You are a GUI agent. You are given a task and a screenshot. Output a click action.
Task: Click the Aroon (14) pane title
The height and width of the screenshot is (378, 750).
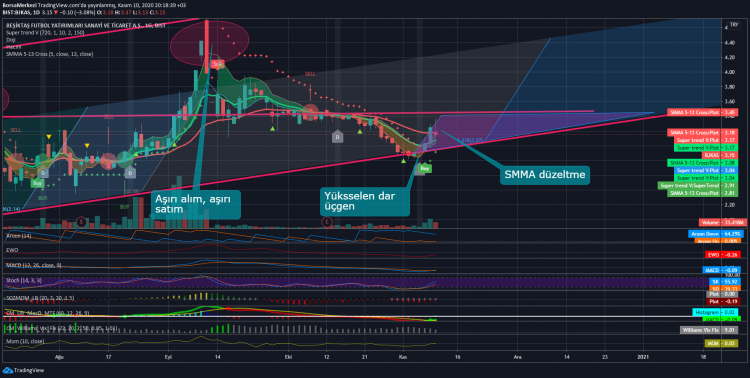tap(19, 236)
